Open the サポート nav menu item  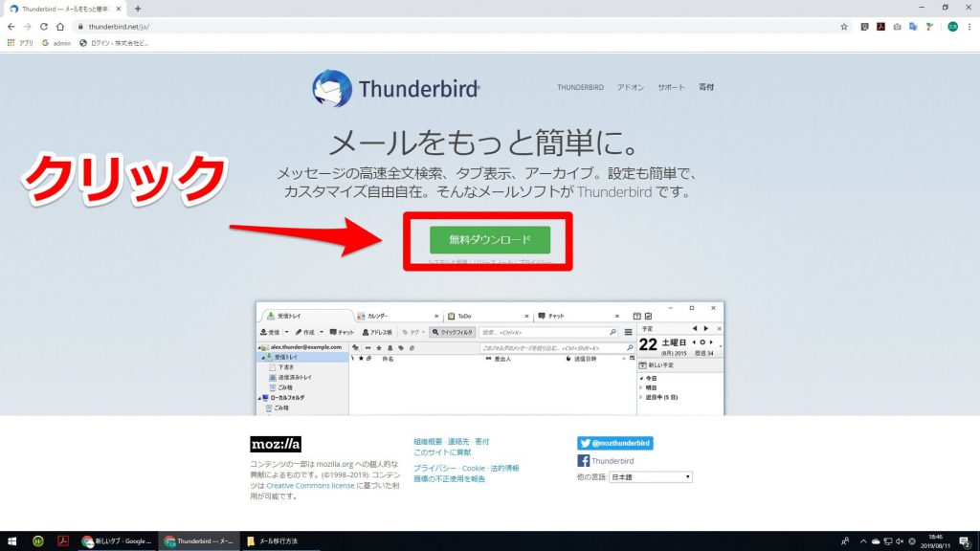pos(671,87)
